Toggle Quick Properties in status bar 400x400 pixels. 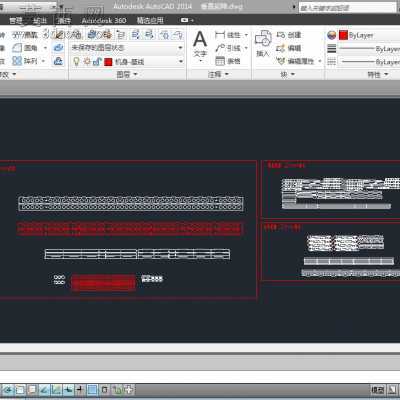pyautogui.click(x=105, y=389)
